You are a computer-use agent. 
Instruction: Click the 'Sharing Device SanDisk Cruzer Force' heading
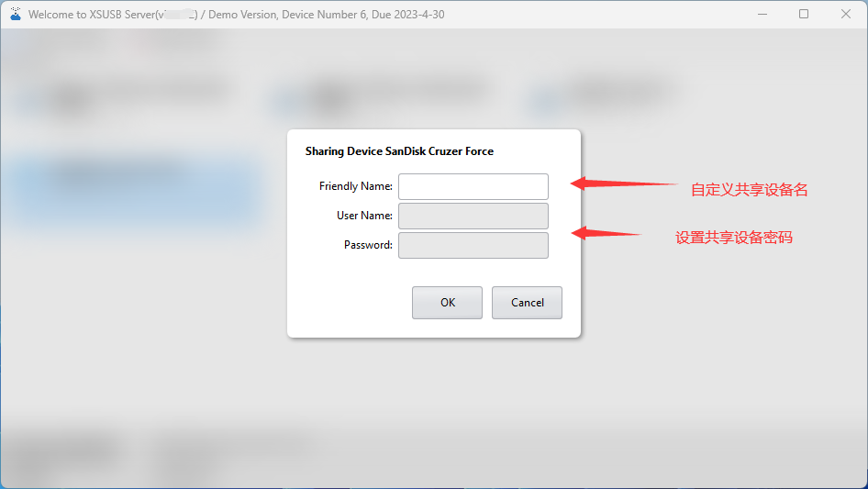(x=399, y=151)
